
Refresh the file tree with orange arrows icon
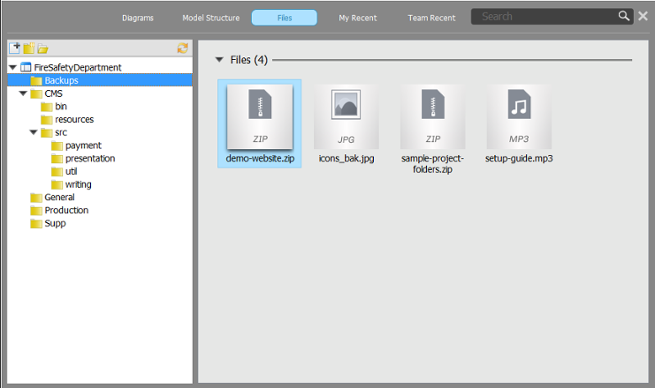click(183, 48)
